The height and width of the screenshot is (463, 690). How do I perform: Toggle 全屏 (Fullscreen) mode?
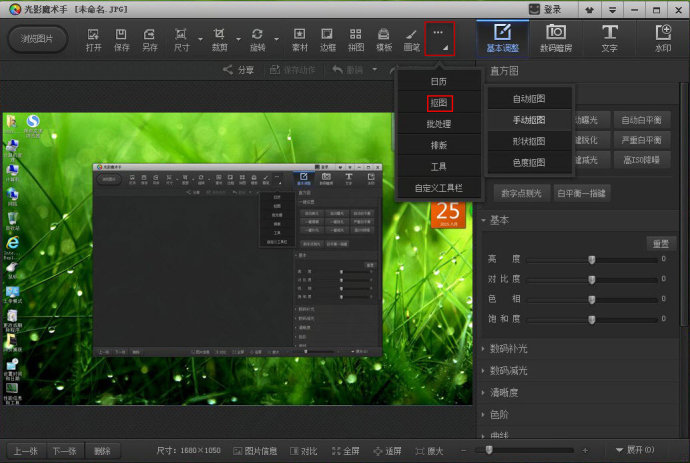(347, 450)
